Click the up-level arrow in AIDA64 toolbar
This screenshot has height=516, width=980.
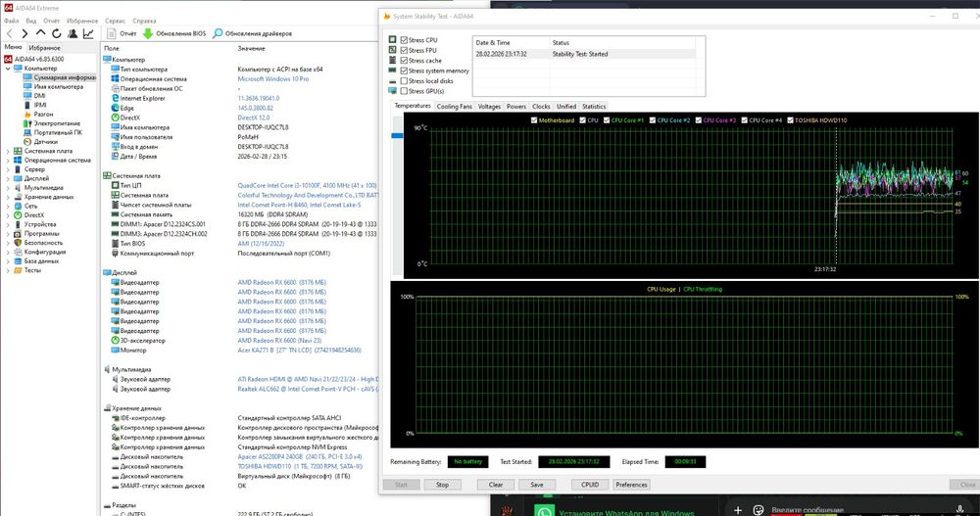tap(40, 33)
